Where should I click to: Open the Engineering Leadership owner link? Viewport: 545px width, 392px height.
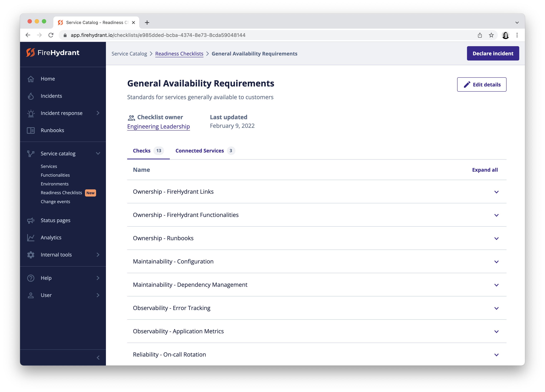point(158,126)
